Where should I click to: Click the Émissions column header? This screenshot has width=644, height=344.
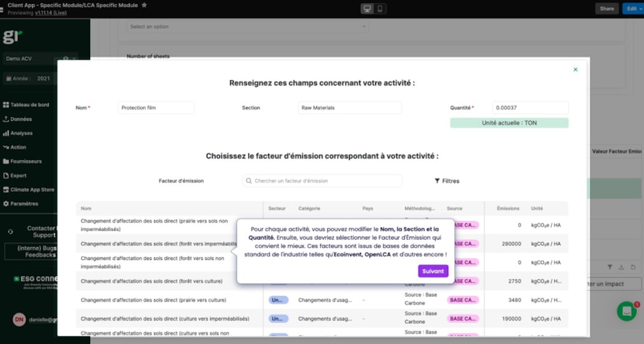[x=508, y=208]
